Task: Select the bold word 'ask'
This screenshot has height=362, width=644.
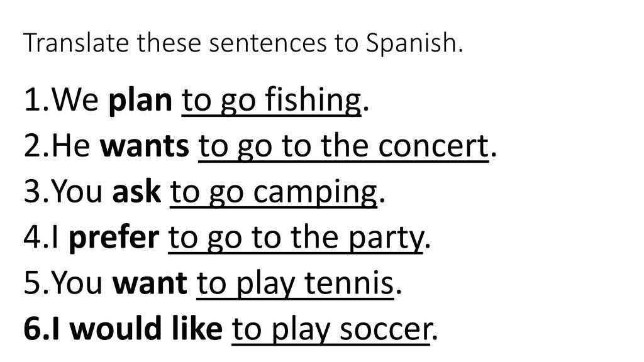Action: (136, 192)
